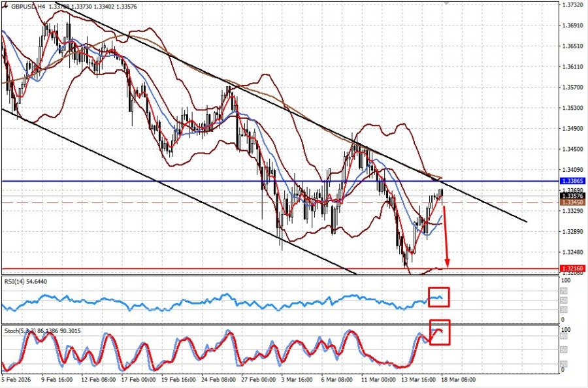Click the 1.33290 price scale value
588x388 pixels.
(574, 211)
